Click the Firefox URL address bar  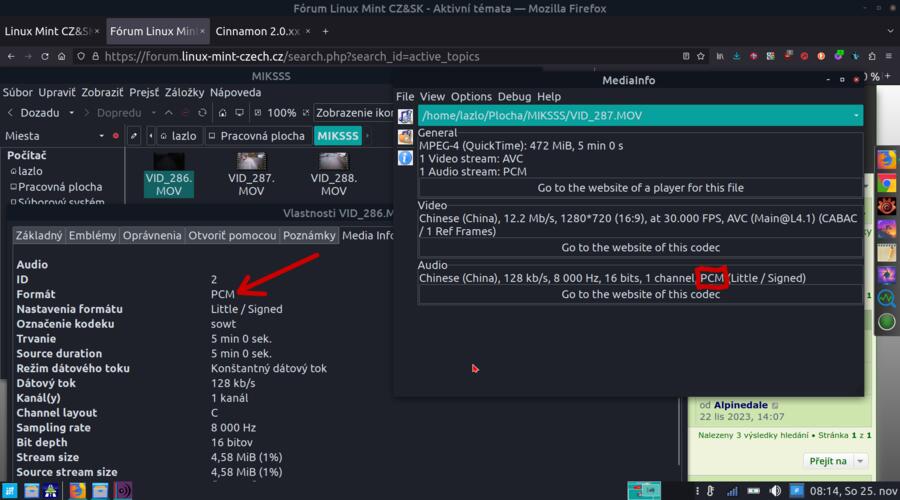coord(400,57)
